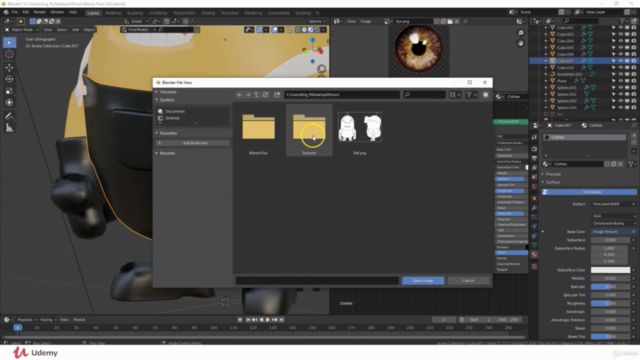Select the Cursor tool in viewport toolbar
Viewport: 640px width, 360px height.
coord(9,54)
